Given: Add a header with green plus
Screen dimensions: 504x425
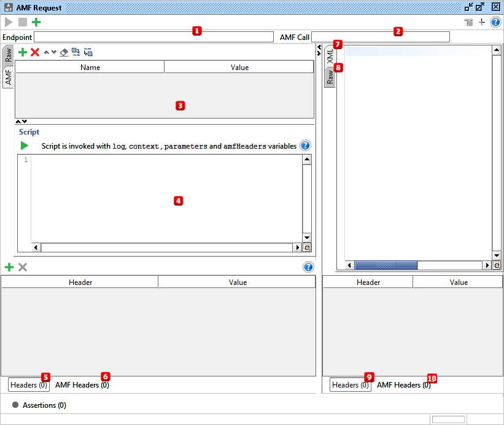Looking at the screenshot, I should (x=9, y=267).
